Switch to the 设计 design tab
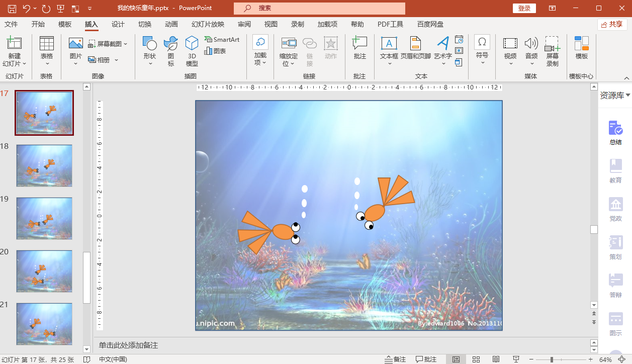 coord(118,24)
